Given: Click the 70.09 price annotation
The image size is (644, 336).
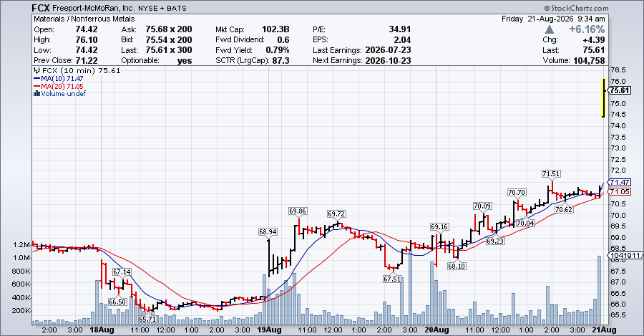Looking at the screenshot, I should pyautogui.click(x=482, y=206).
